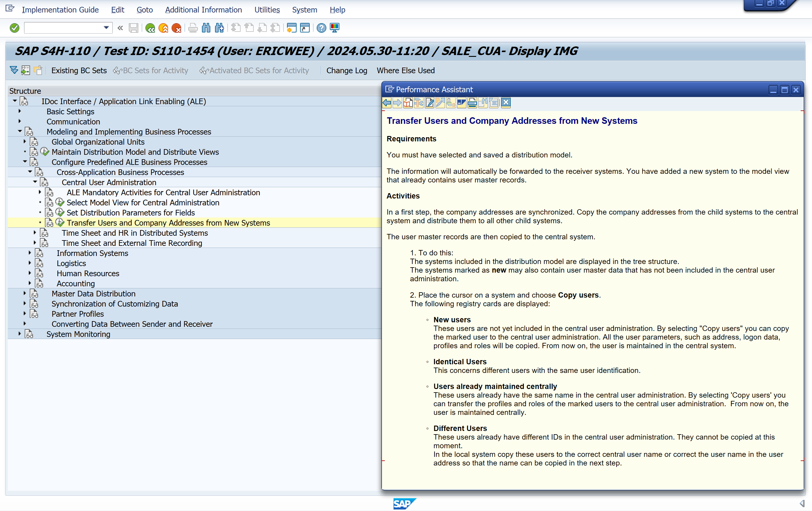Screen dimensions: 812x511
Task: Click the orange Exit icon
Action: point(163,28)
